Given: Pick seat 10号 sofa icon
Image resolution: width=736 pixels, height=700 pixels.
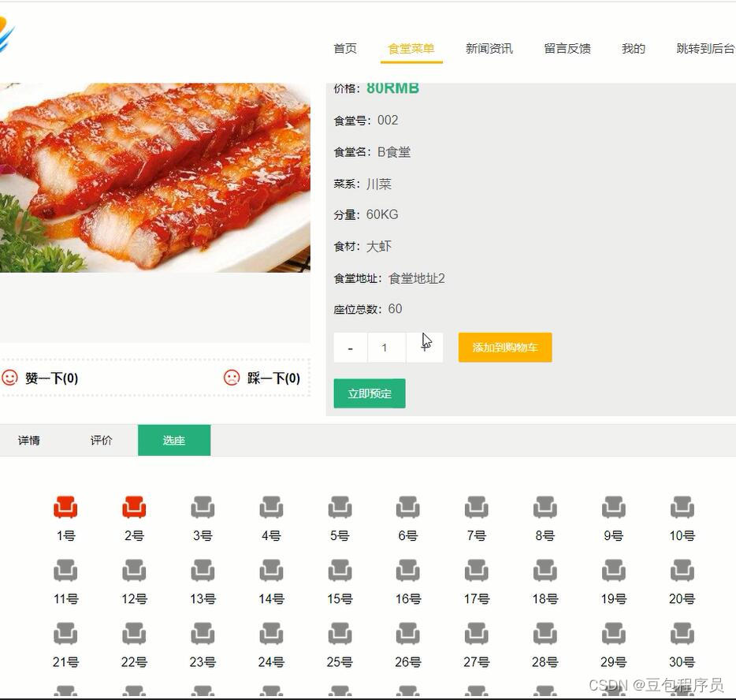Looking at the screenshot, I should [x=682, y=507].
